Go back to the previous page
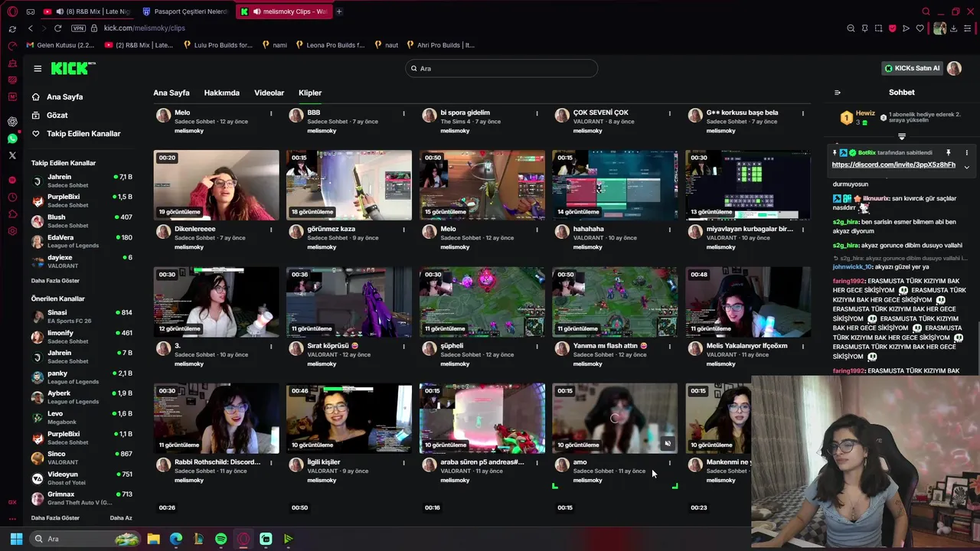The image size is (980, 551). [x=31, y=28]
